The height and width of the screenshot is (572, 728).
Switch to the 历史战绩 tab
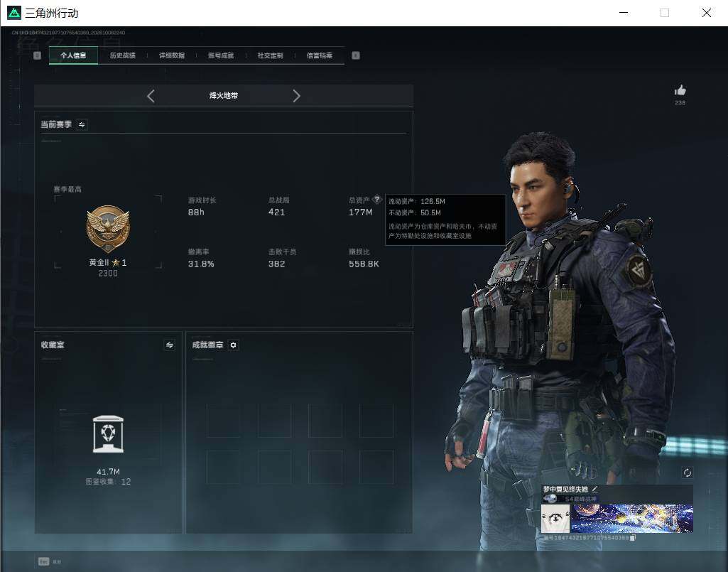[x=123, y=55]
